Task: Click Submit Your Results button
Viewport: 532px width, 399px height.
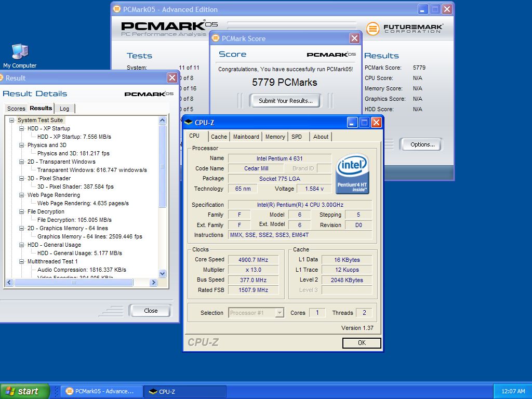Action: [x=286, y=101]
